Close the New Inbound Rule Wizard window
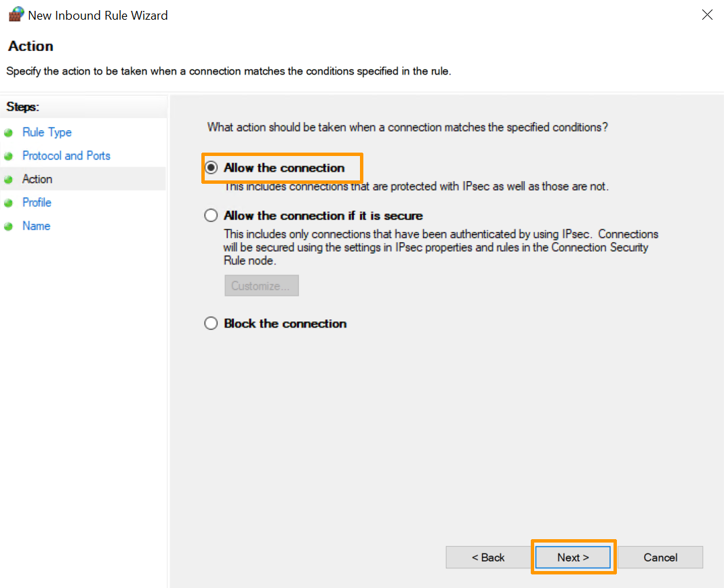The image size is (724, 588). point(707,15)
